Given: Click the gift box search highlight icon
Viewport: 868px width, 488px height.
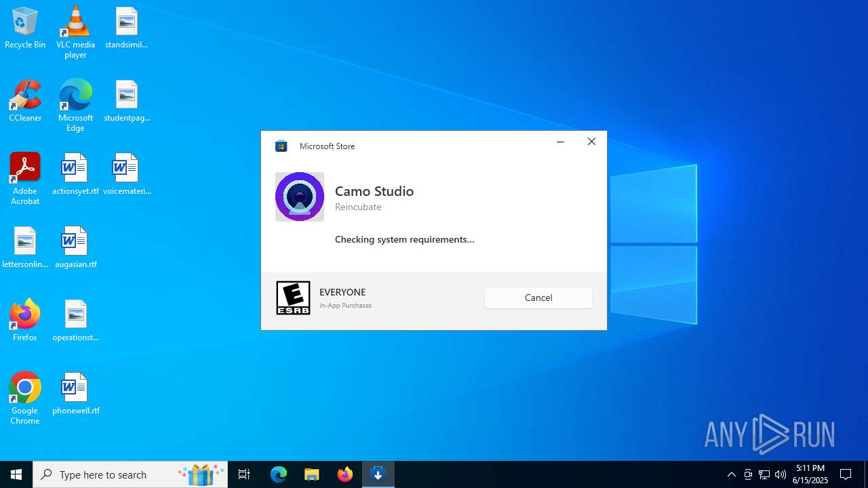Looking at the screenshot, I should tap(201, 474).
